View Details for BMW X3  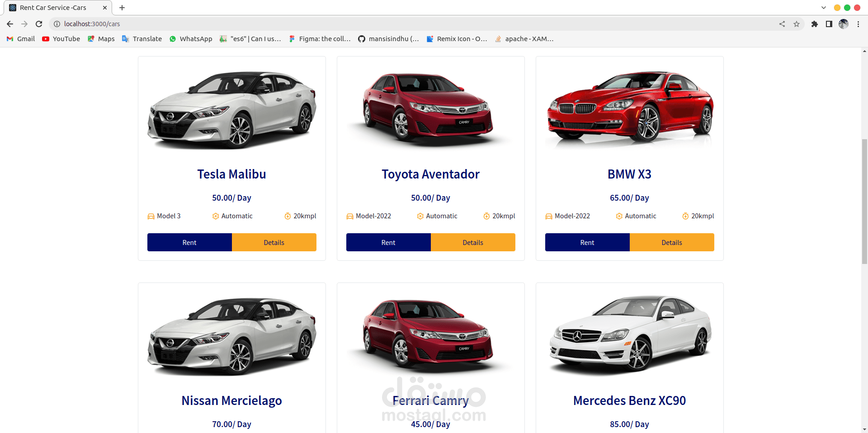(x=672, y=242)
